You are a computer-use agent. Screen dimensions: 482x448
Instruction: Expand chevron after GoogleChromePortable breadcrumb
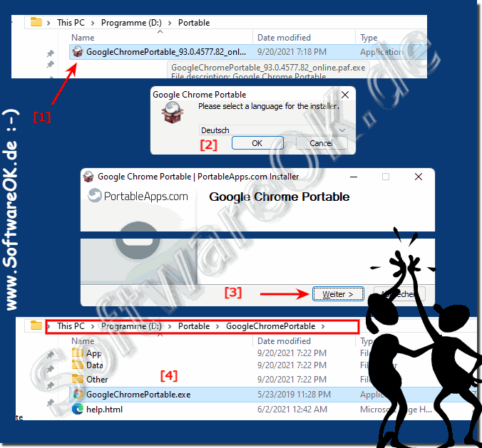pos(323,326)
